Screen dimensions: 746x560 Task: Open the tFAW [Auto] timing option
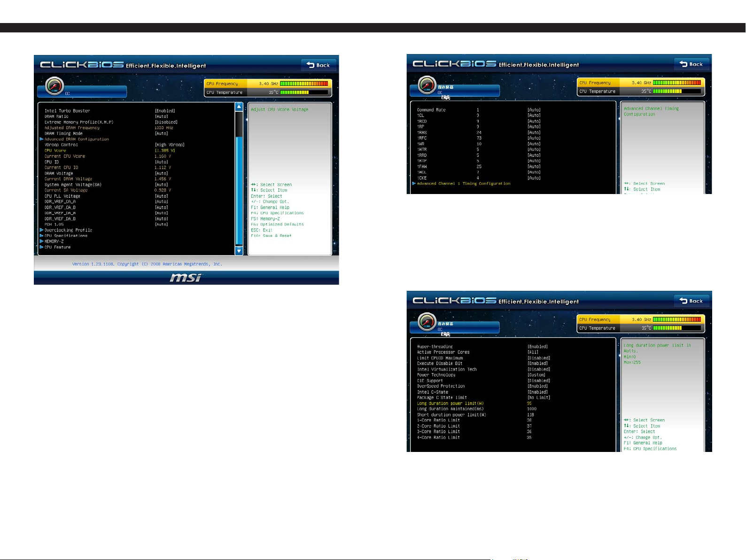pos(534,167)
